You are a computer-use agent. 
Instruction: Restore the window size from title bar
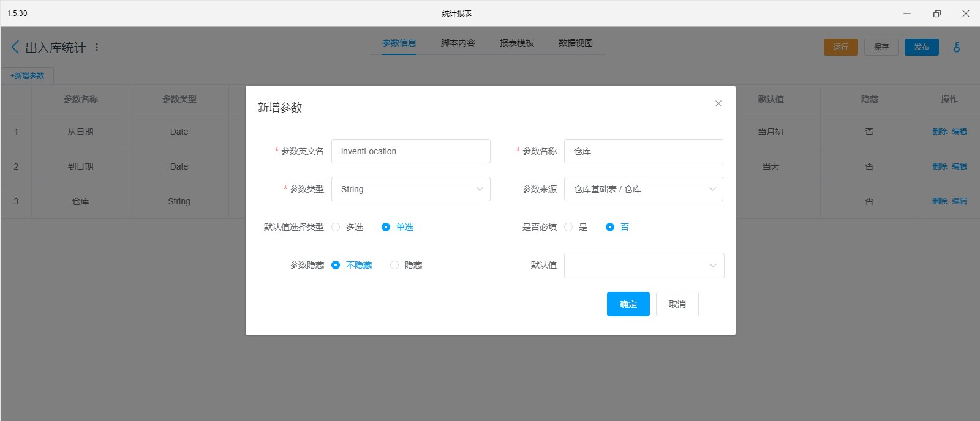pyautogui.click(x=937, y=13)
